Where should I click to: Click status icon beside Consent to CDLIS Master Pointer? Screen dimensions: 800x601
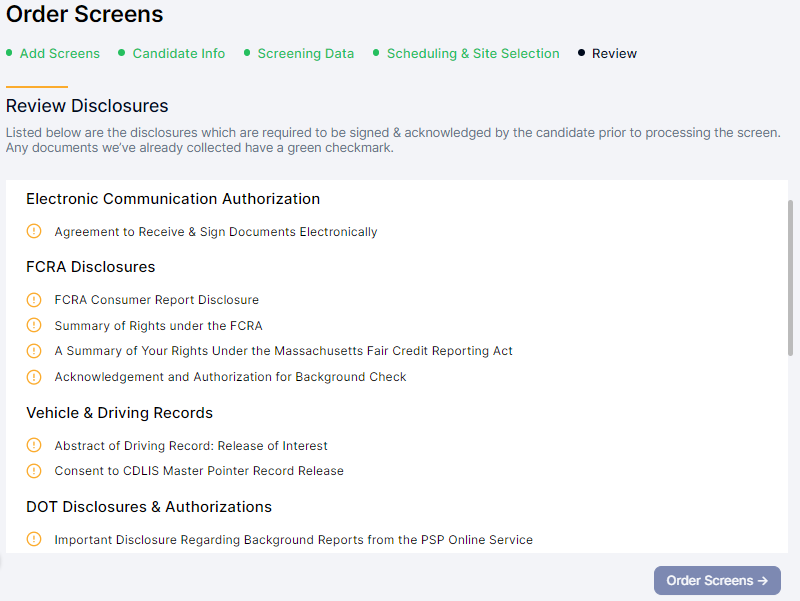pos(34,471)
